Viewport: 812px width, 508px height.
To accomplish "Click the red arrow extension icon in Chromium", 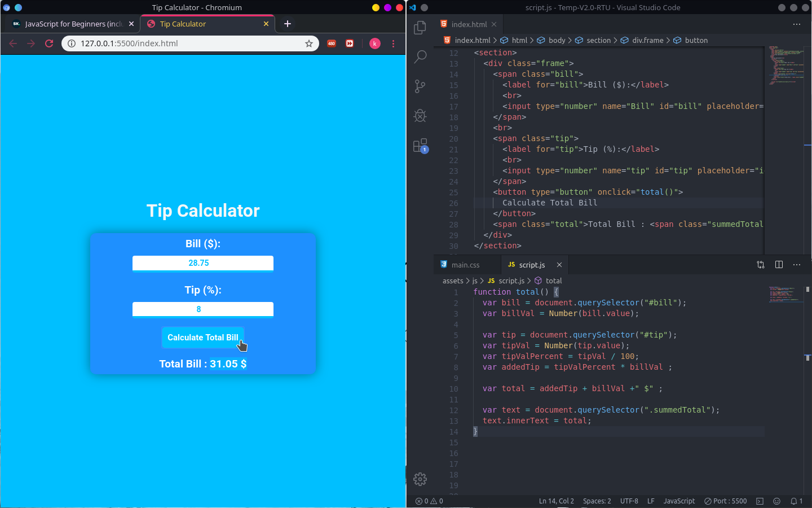I will tap(350, 43).
